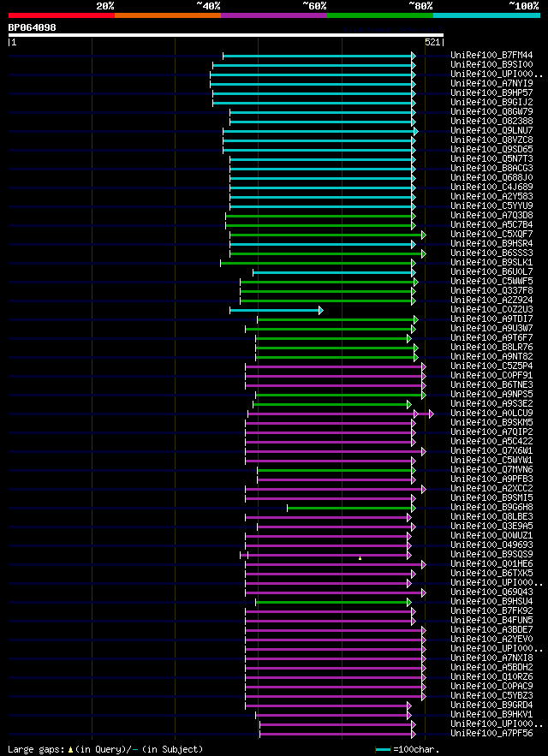
Task: Select the UniRef100_A2Y583 label
Action: (491, 196)
